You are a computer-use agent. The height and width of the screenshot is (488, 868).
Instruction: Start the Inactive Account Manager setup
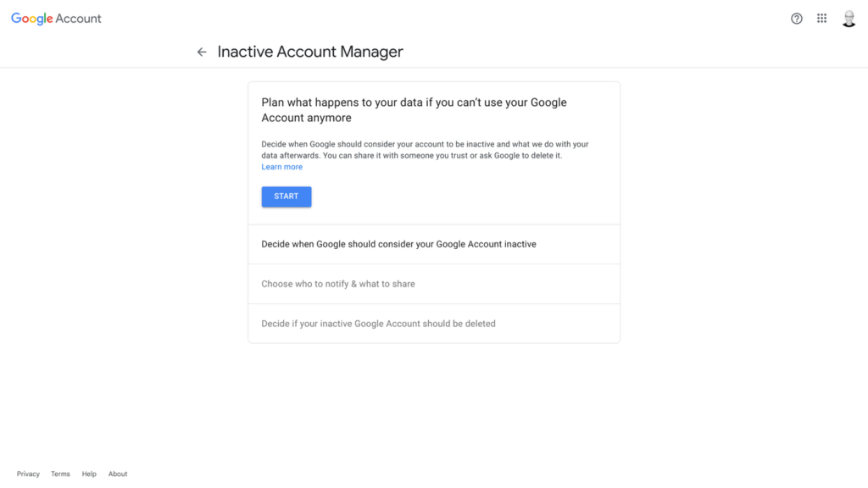286,196
